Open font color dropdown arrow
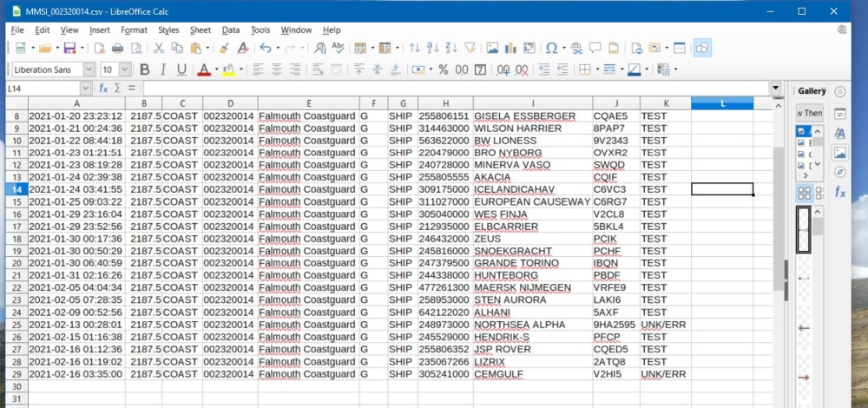 tap(216, 69)
